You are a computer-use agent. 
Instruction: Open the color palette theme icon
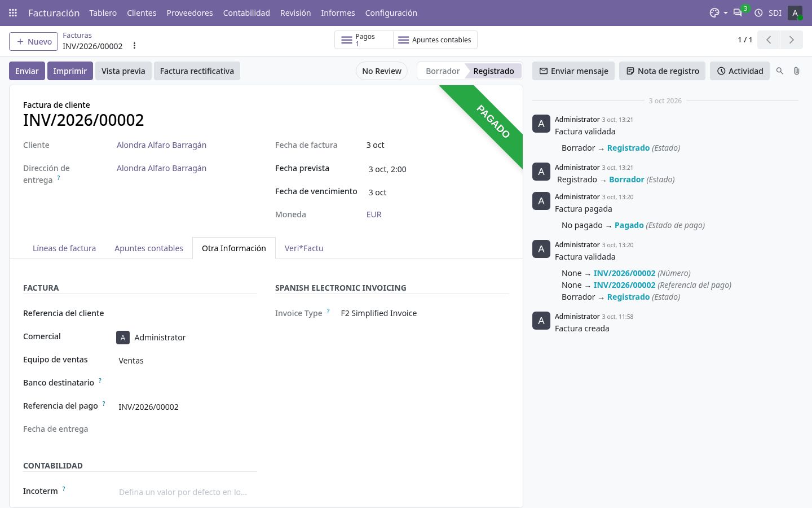(714, 12)
